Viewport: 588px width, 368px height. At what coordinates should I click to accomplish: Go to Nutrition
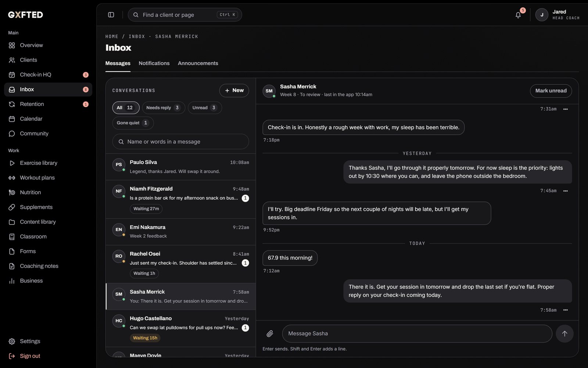(48, 192)
